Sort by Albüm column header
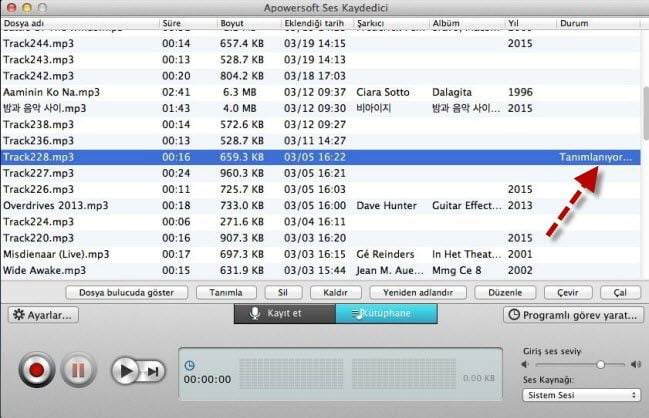 [x=467, y=24]
